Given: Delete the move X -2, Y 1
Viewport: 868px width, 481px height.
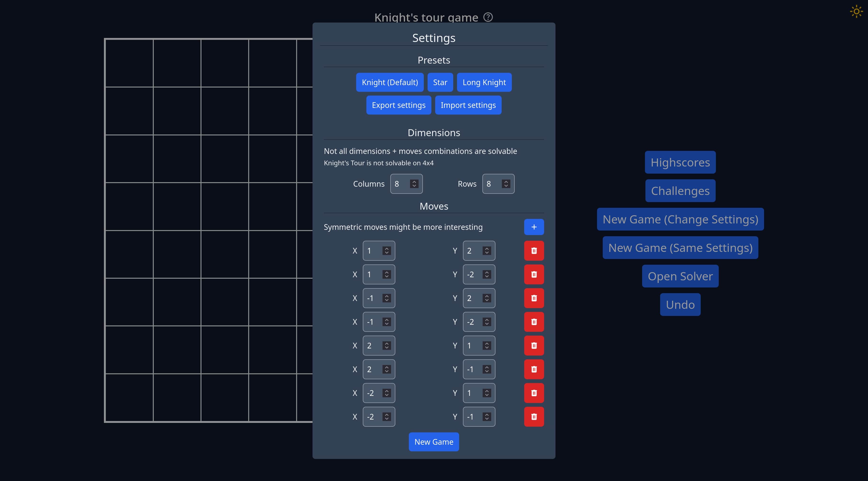Looking at the screenshot, I should click(x=534, y=393).
